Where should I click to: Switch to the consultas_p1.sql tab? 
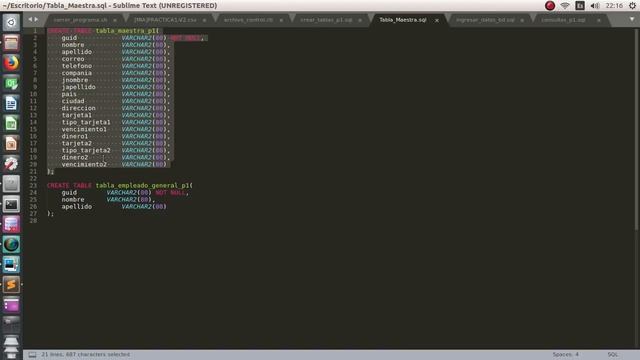[563, 20]
